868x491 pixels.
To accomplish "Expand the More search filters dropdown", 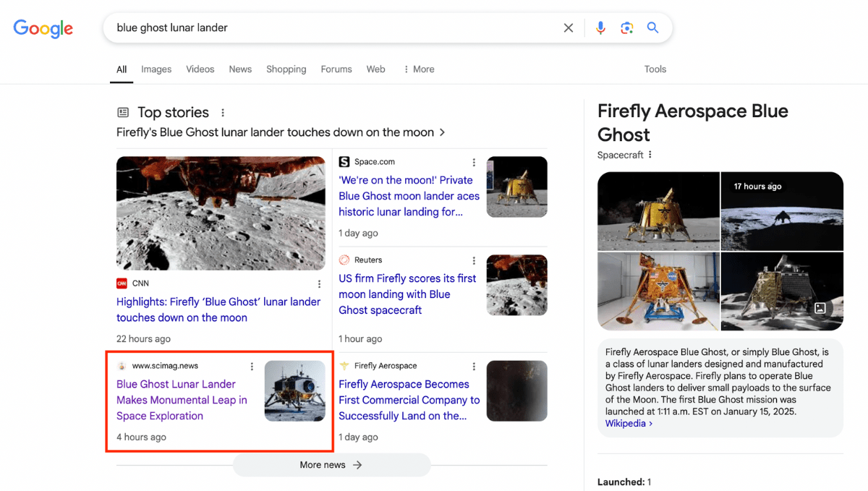I will [419, 69].
